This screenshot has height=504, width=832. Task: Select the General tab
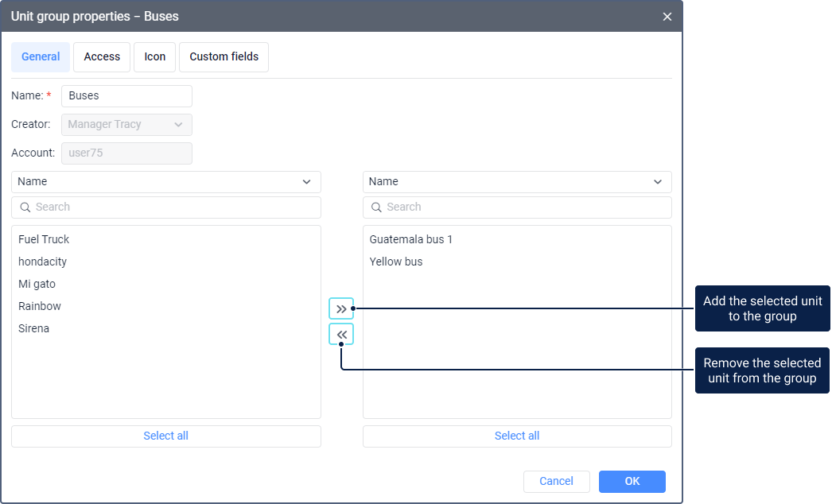[41, 57]
